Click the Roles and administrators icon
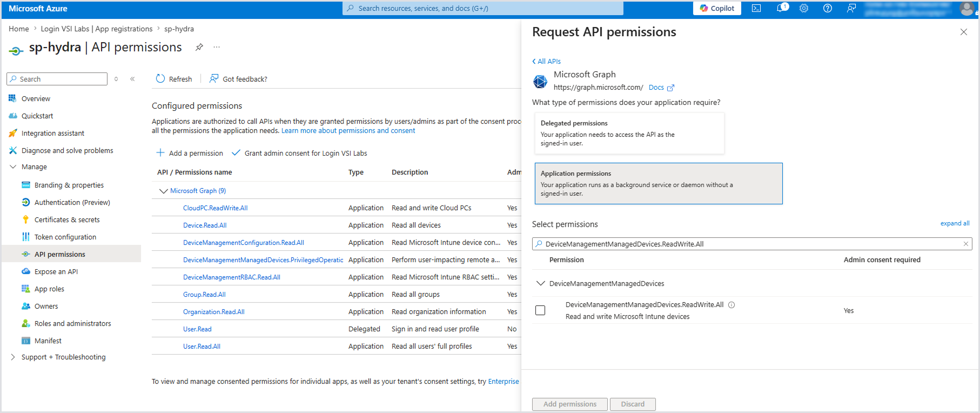The image size is (980, 413). [25, 323]
